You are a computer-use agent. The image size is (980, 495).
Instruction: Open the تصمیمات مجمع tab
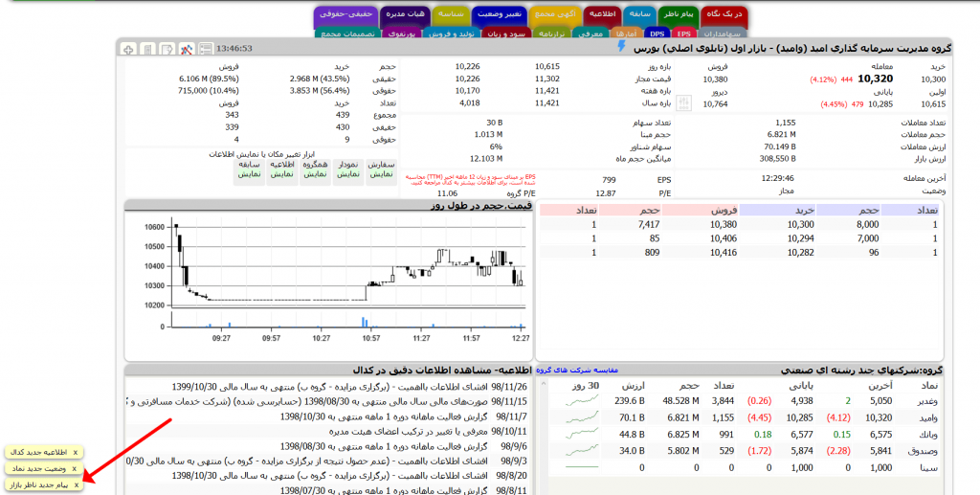click(346, 34)
